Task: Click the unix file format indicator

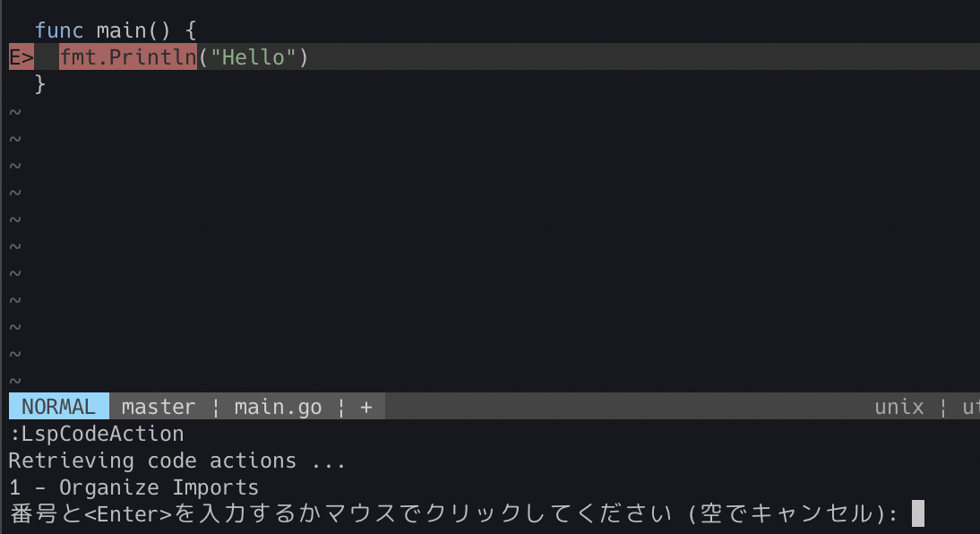Action: tap(898, 406)
